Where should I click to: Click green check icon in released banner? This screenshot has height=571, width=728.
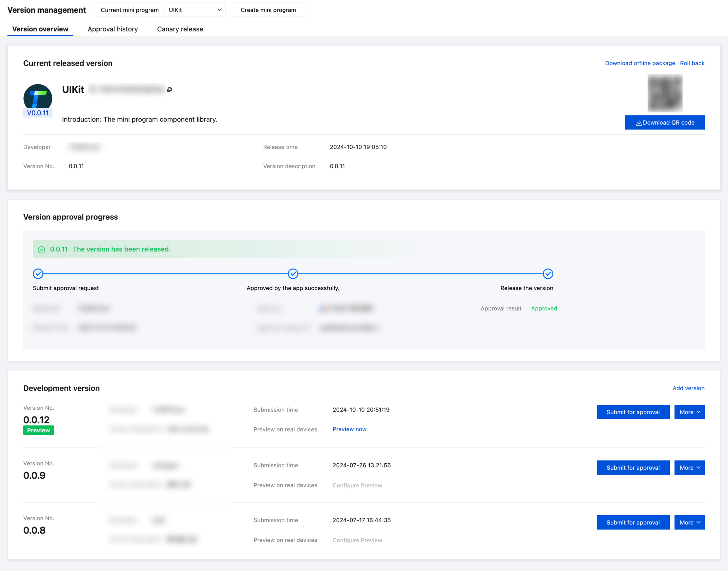coord(42,250)
